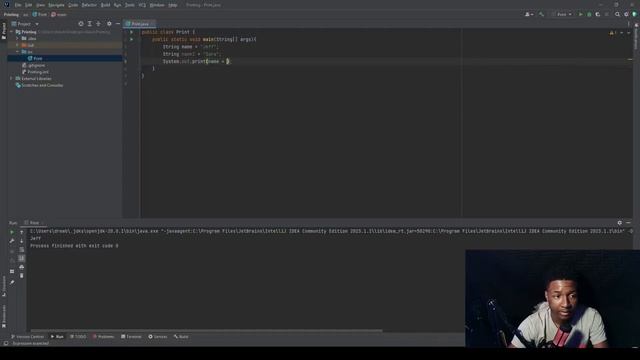Click the print icon in Run console
The image size is (640, 360).
click(x=22, y=267)
